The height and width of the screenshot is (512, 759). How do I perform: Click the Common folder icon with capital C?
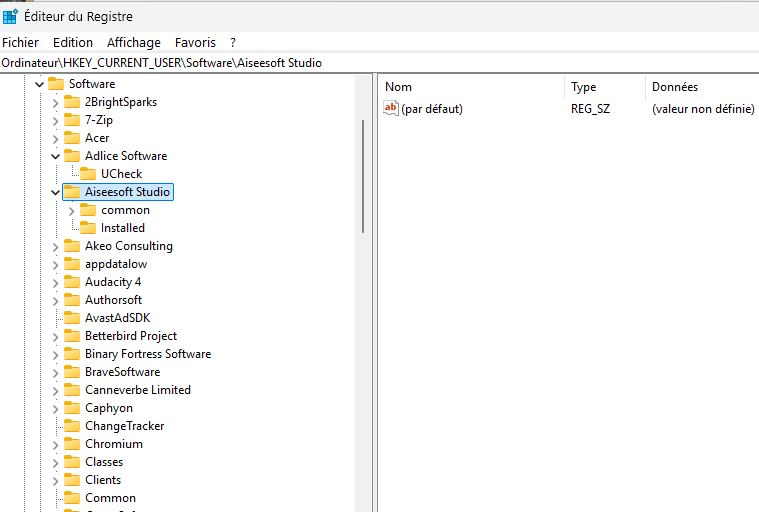72,497
